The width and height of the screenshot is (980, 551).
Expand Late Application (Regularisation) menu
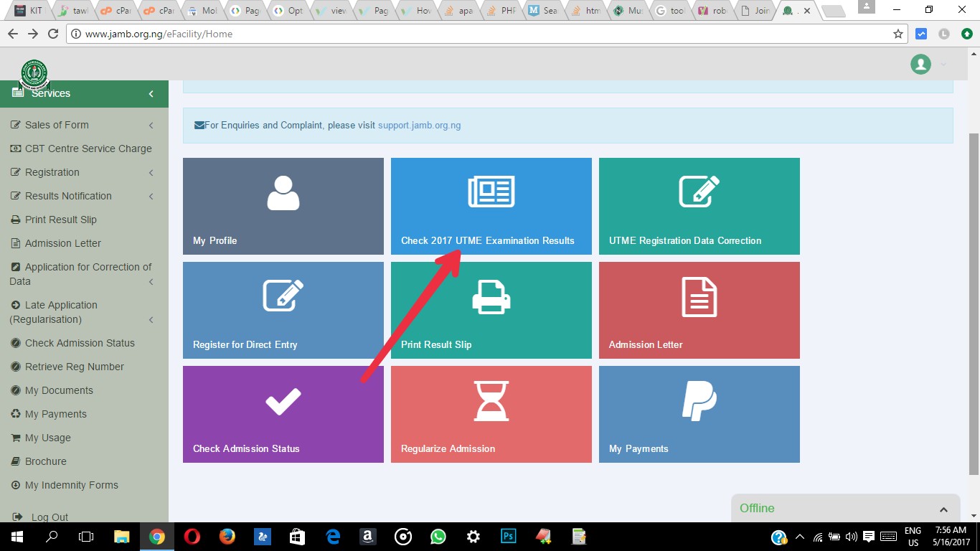pyautogui.click(x=84, y=312)
